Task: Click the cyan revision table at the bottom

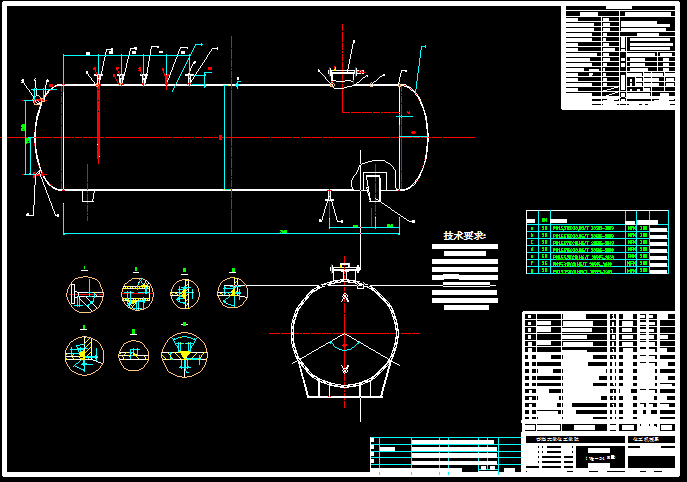Action: (x=446, y=455)
